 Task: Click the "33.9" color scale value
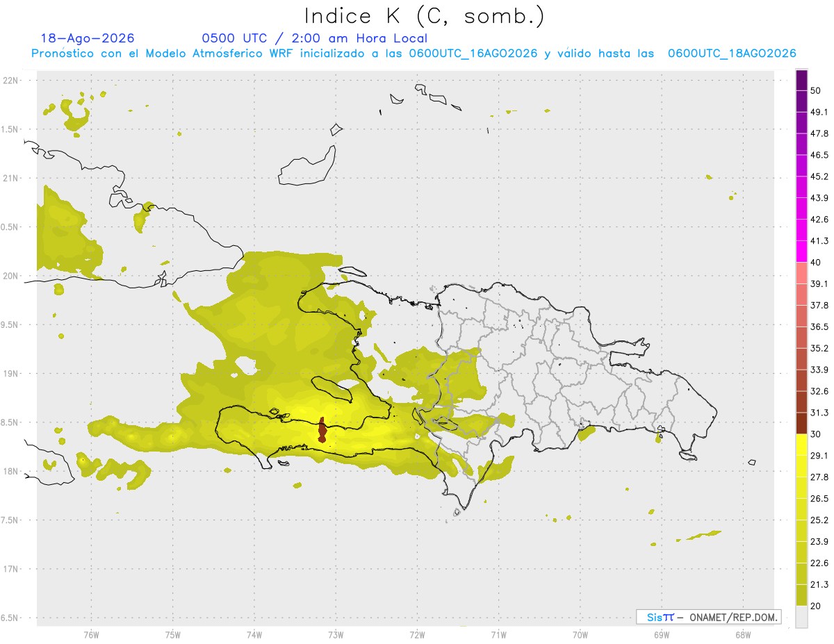[819, 370]
